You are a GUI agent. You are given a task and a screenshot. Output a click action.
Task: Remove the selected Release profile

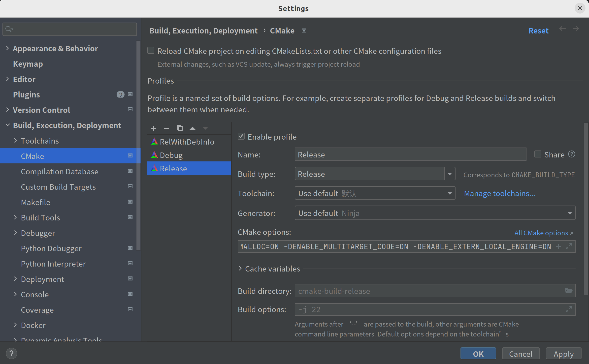[166, 128]
